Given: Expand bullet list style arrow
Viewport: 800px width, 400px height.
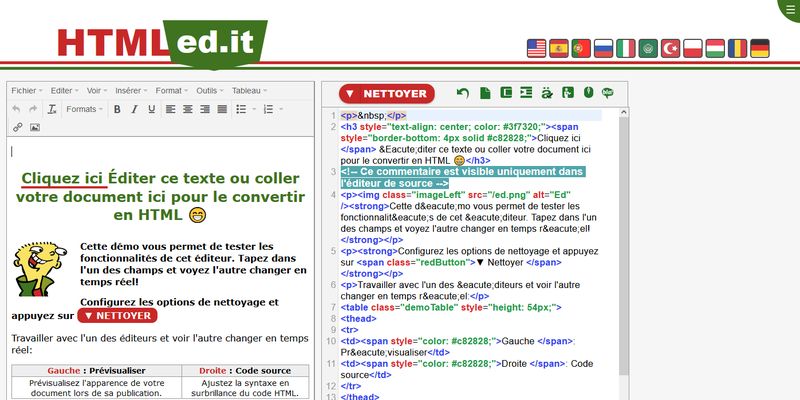Looking at the screenshot, I should [254, 109].
